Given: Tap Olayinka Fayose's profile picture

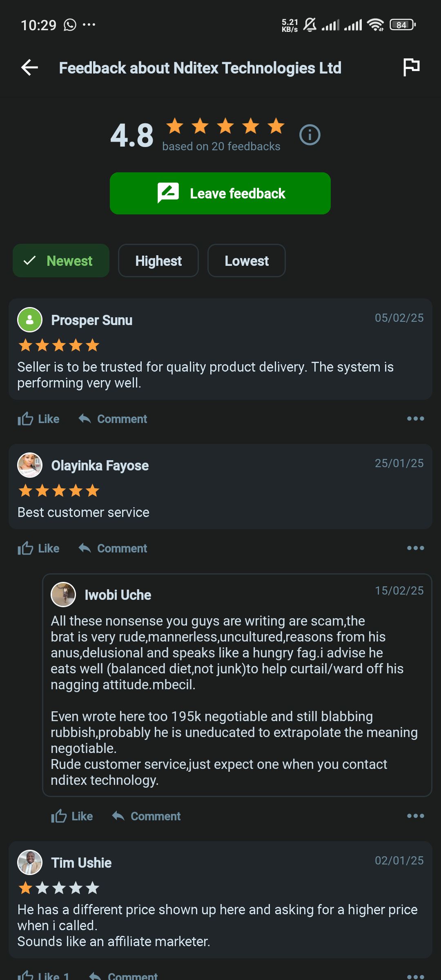Looking at the screenshot, I should [x=30, y=465].
